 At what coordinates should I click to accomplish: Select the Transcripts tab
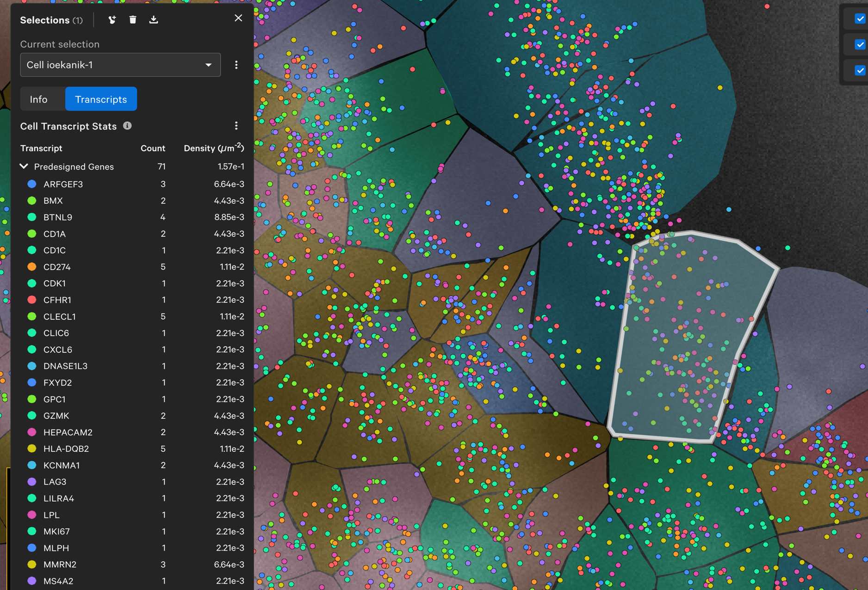pos(101,99)
